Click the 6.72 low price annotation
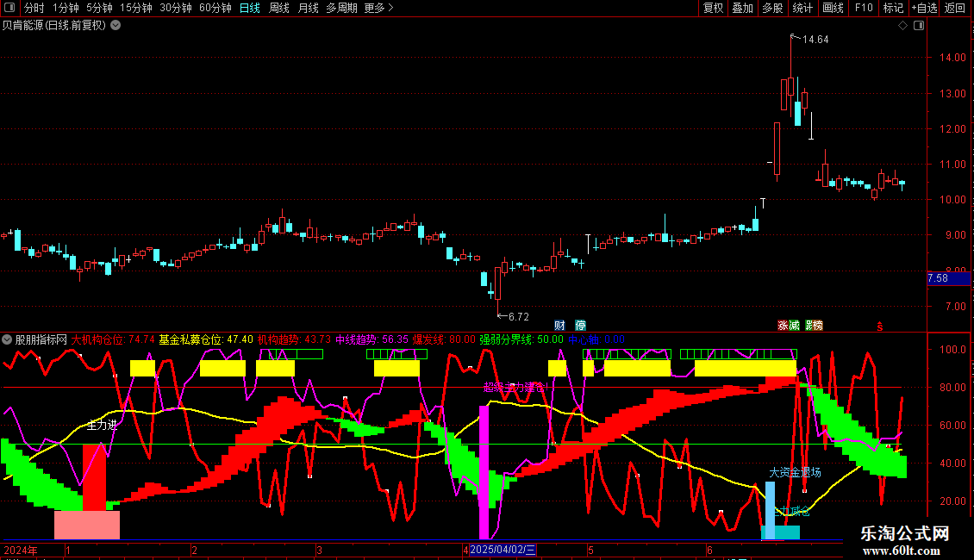Screen dimensions: 974x560 (x=519, y=317)
